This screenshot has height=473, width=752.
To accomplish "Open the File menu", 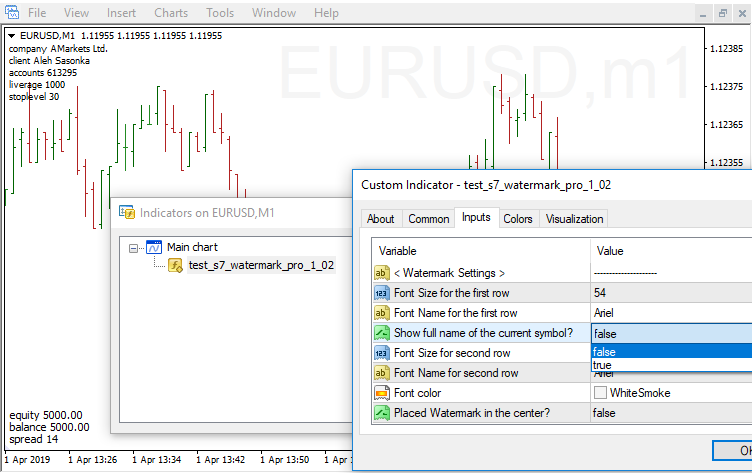I will coord(37,13).
